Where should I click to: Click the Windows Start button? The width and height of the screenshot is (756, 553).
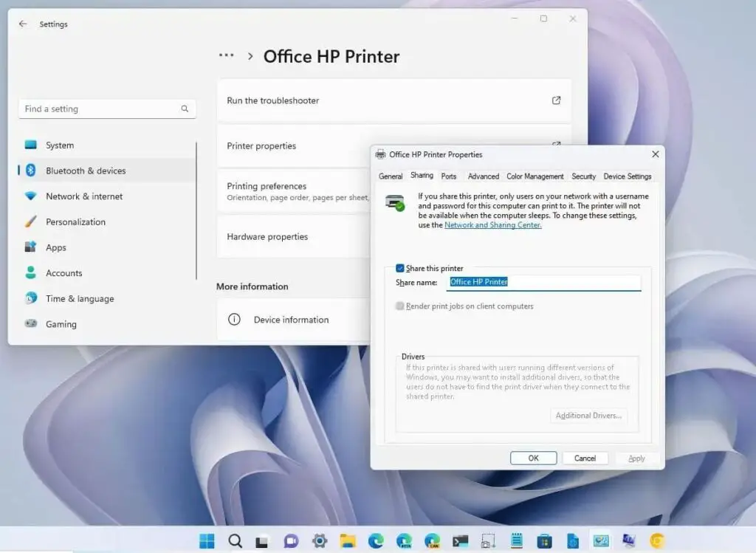[207, 541]
